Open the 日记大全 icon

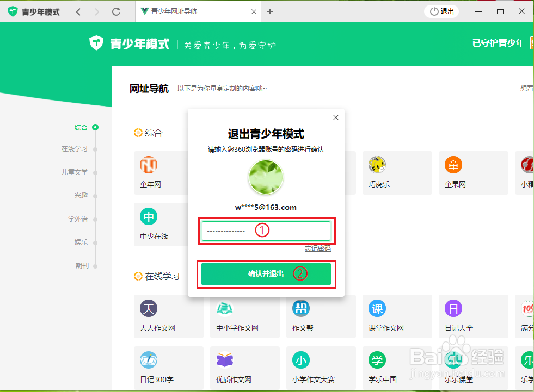coord(453,308)
